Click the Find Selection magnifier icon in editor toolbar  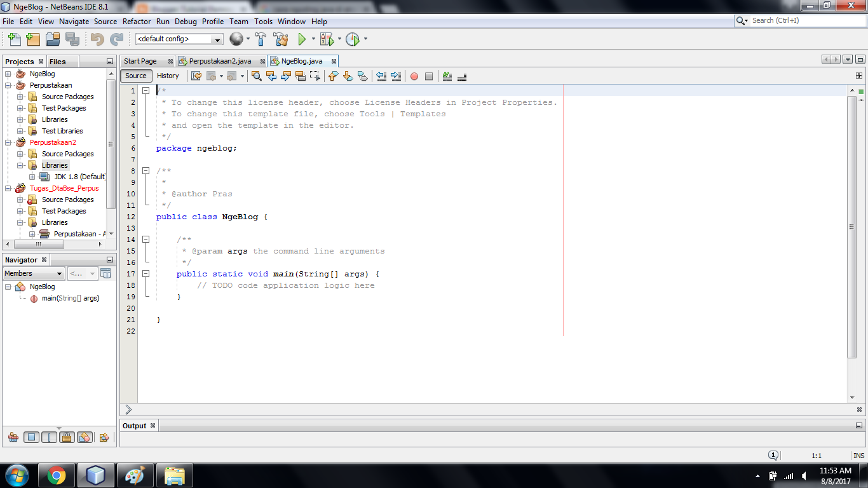coord(256,76)
